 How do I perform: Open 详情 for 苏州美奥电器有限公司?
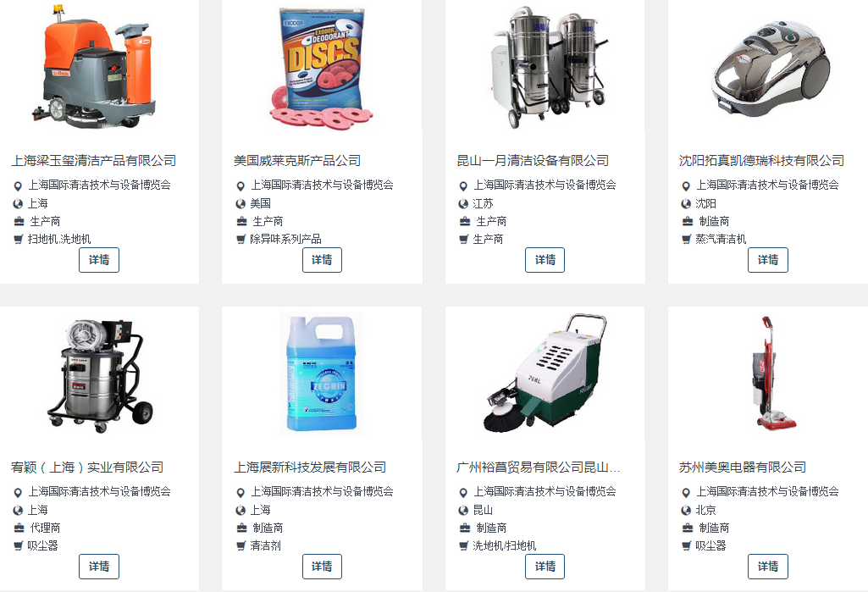(768, 566)
